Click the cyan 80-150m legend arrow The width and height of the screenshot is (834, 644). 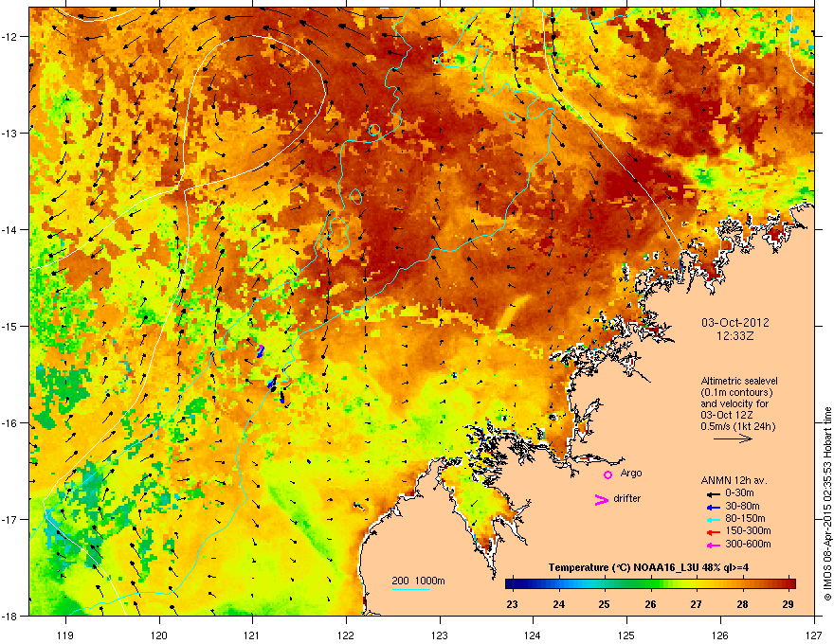tap(713, 520)
